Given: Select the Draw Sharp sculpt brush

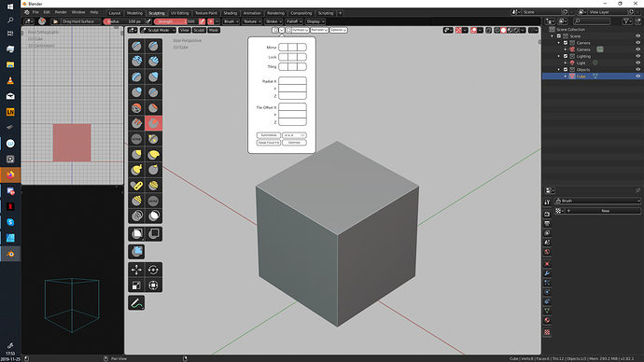Looking at the screenshot, I should (153, 46).
